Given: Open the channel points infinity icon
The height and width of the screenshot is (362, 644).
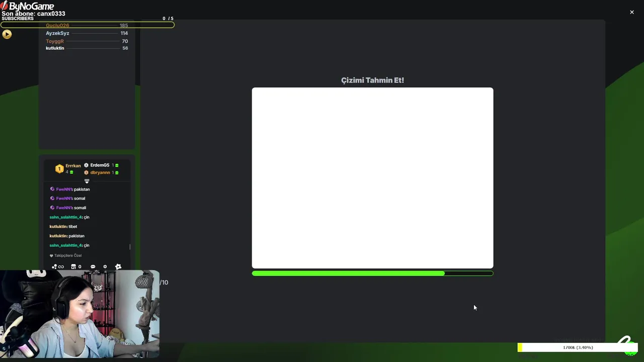Looking at the screenshot, I should (x=58, y=266).
